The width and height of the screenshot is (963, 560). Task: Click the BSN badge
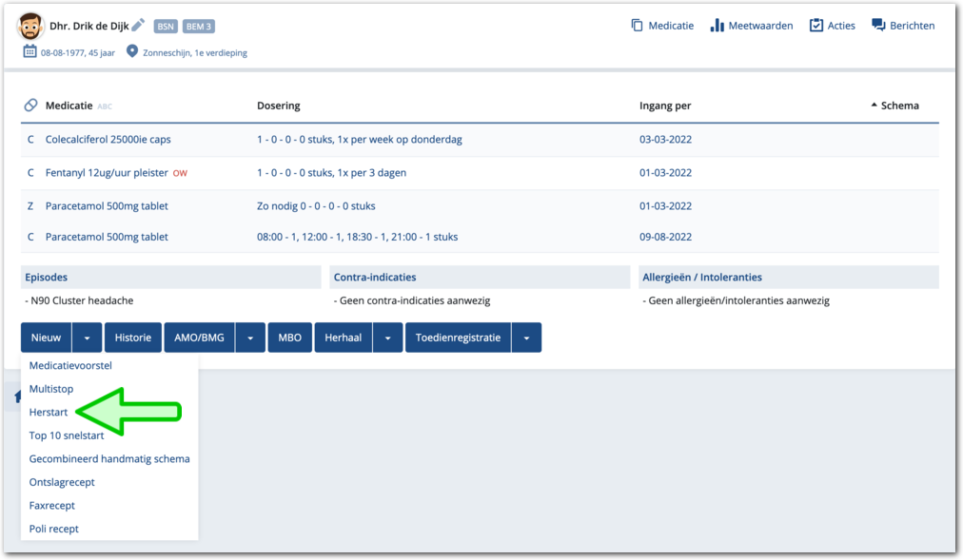(165, 27)
